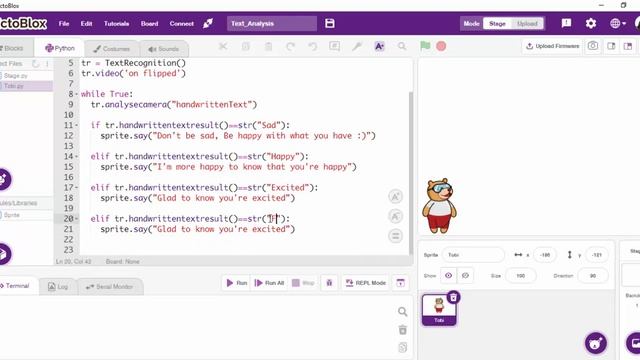
Task: Click the paste clipboard icon
Action: click(x=269, y=46)
